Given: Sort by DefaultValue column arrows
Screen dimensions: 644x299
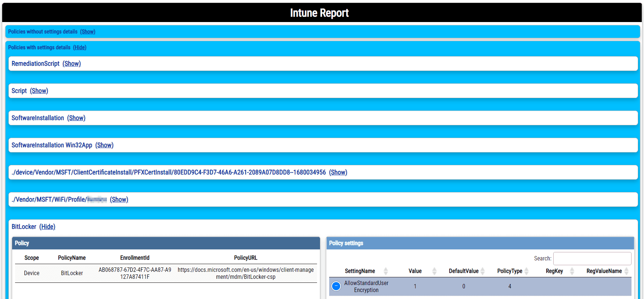Looking at the screenshot, I should (482, 271).
